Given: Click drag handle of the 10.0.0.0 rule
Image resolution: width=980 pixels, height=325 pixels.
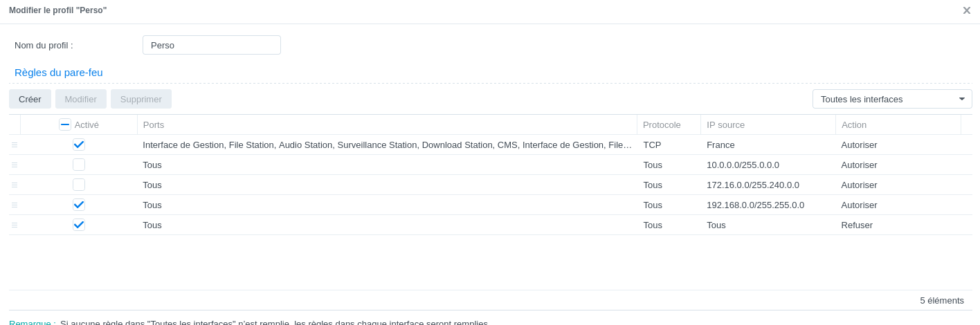Looking at the screenshot, I should pos(15,165).
